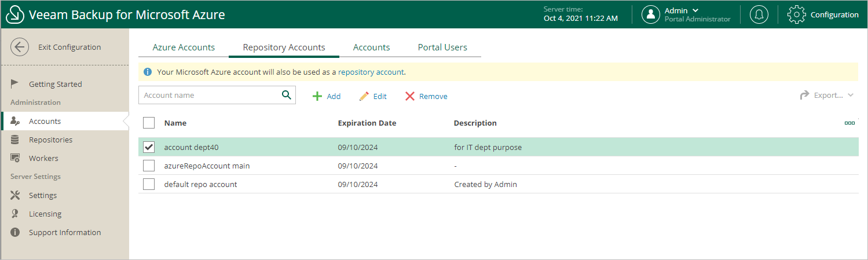Click the Remove button label
Screen dimensions: 868x260
click(x=433, y=96)
